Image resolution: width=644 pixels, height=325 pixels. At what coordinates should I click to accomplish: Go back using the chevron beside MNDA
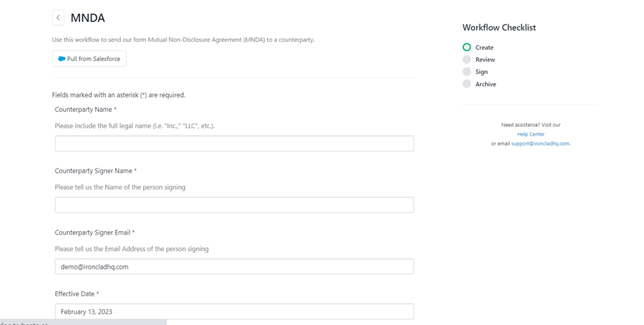pyautogui.click(x=58, y=18)
